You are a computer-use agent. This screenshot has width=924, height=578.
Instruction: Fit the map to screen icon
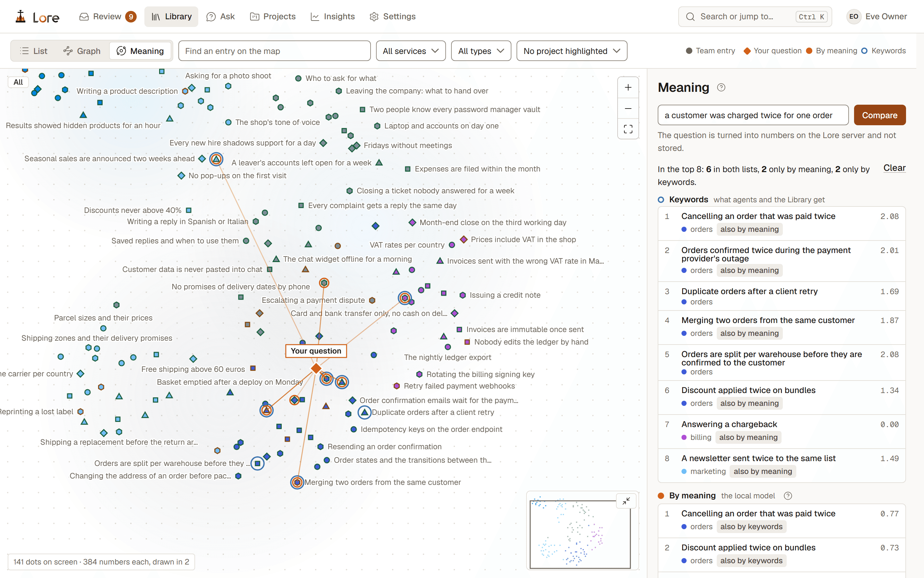coord(628,129)
